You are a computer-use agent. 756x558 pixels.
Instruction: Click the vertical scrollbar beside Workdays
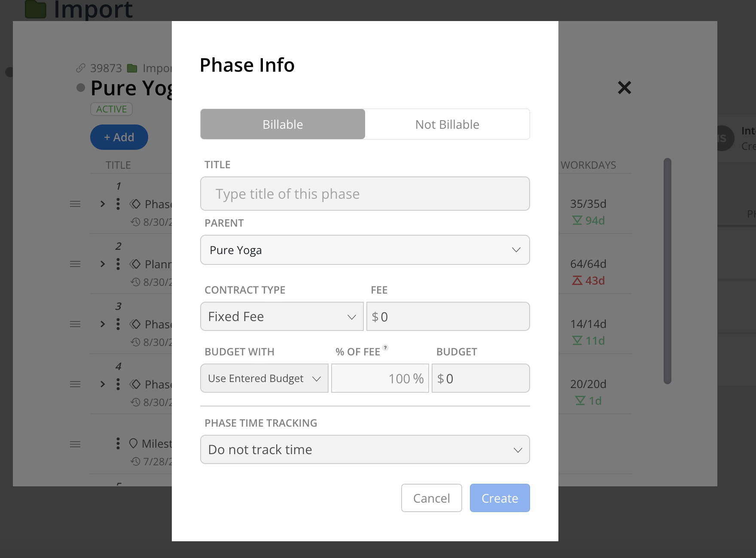667,271
